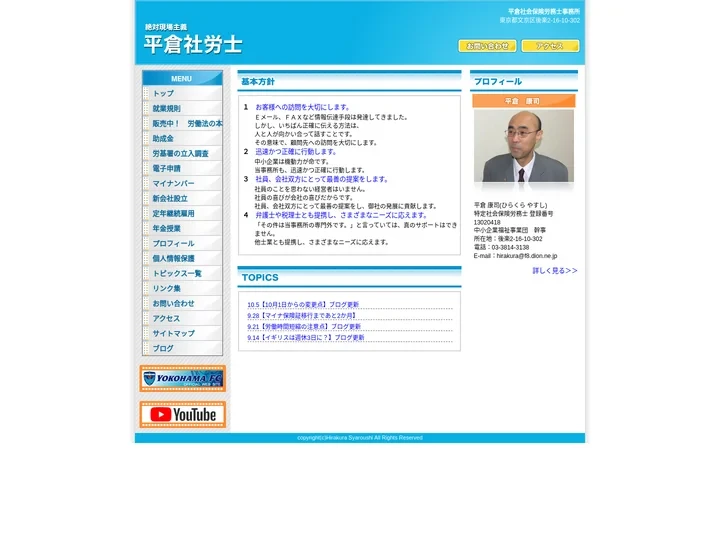
Task: Open the Yokohama FC banner
Action: 183,379
